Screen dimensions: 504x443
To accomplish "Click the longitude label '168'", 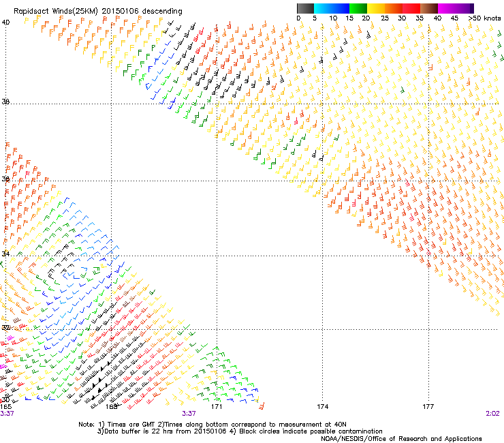I will click(x=111, y=407).
